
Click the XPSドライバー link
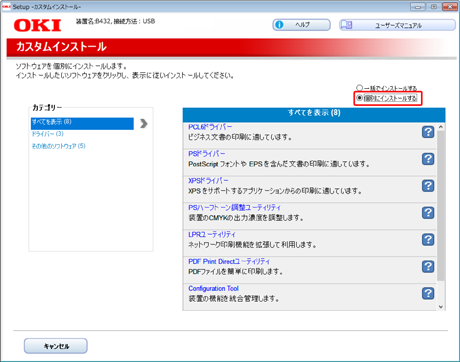(208, 181)
